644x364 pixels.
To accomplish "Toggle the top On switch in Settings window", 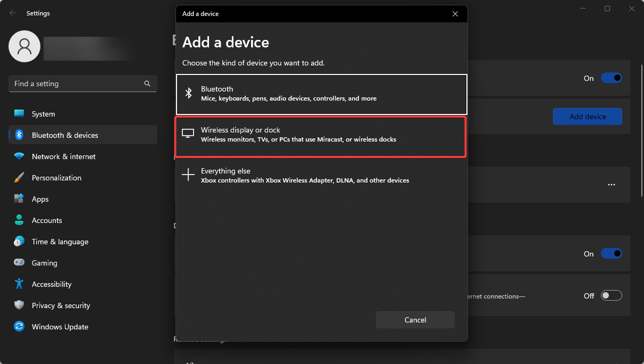I will pyautogui.click(x=612, y=78).
